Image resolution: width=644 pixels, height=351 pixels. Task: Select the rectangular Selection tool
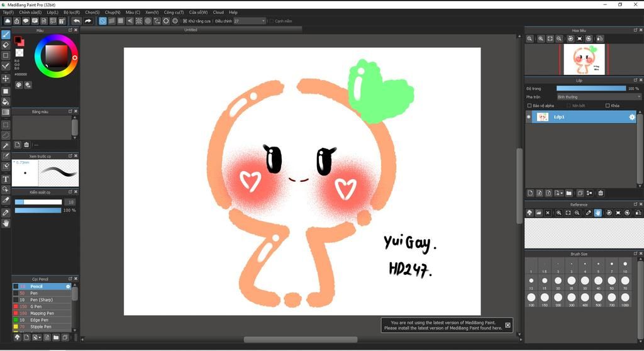pos(6,125)
